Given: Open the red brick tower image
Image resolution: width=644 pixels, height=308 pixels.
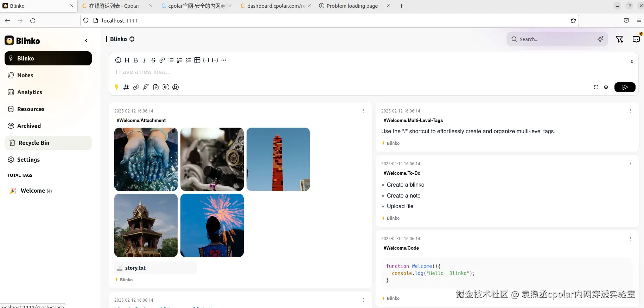Looking at the screenshot, I should 278,159.
